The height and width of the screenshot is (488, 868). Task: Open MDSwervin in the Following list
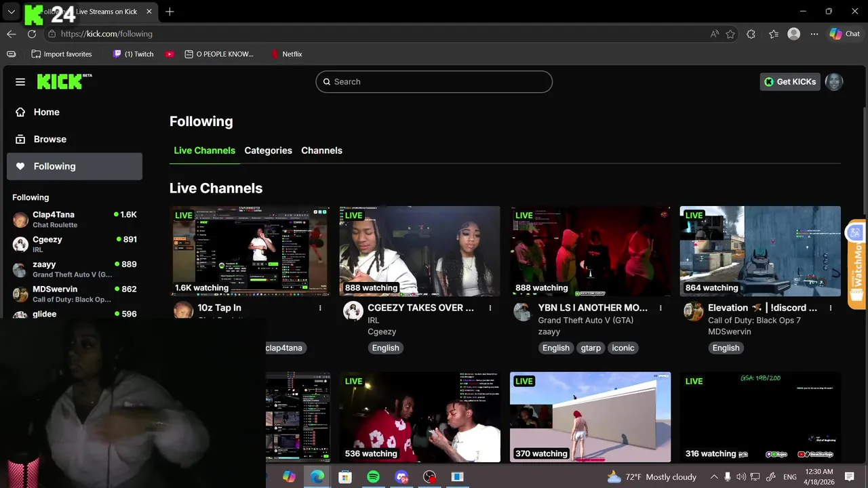click(x=75, y=294)
